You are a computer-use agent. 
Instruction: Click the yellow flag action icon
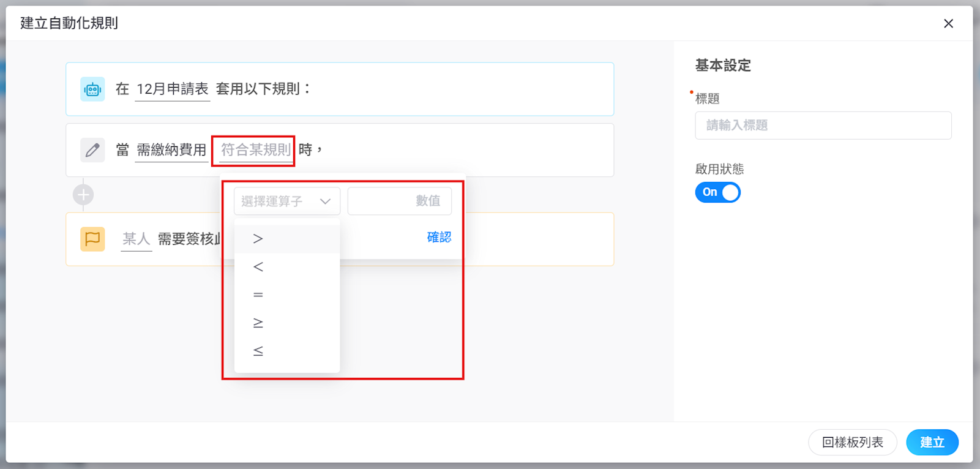(92, 239)
